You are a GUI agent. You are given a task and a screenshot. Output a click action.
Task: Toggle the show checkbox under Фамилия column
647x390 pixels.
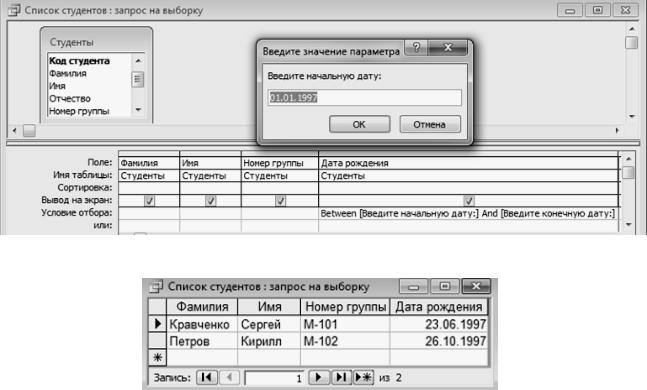[149, 201]
